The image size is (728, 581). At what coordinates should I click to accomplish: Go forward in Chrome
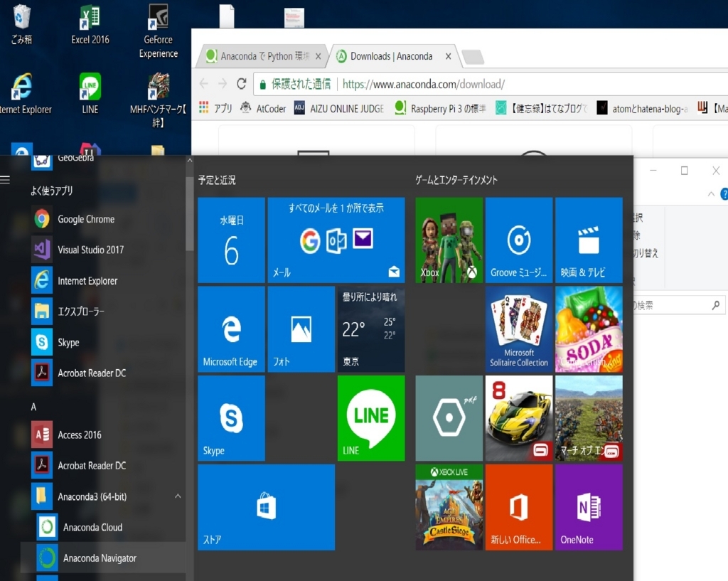pos(223,84)
